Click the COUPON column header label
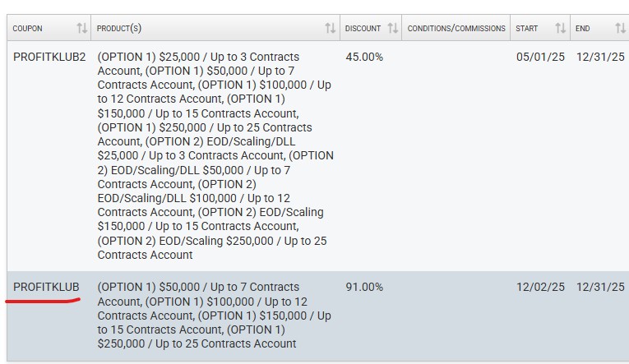629x364 pixels. [28, 29]
